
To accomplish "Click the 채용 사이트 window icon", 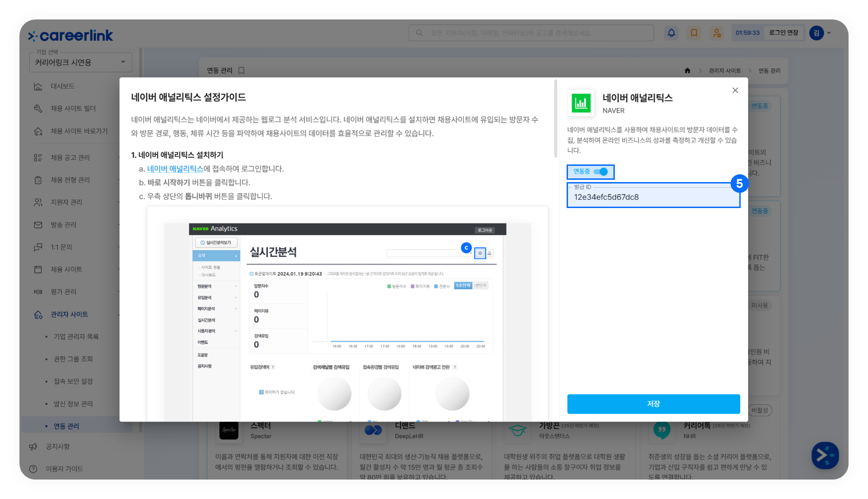I will click(x=38, y=269).
